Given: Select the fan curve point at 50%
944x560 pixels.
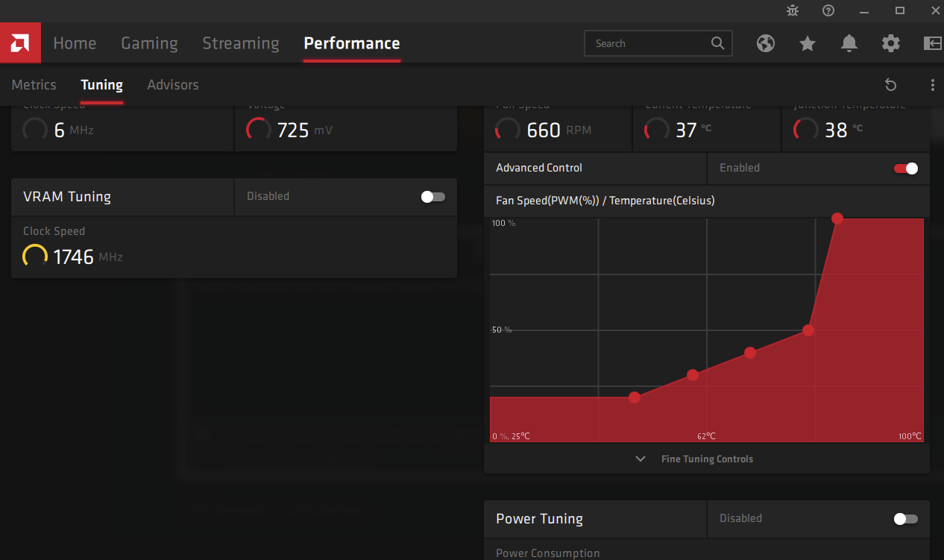Looking at the screenshot, I should click(808, 330).
